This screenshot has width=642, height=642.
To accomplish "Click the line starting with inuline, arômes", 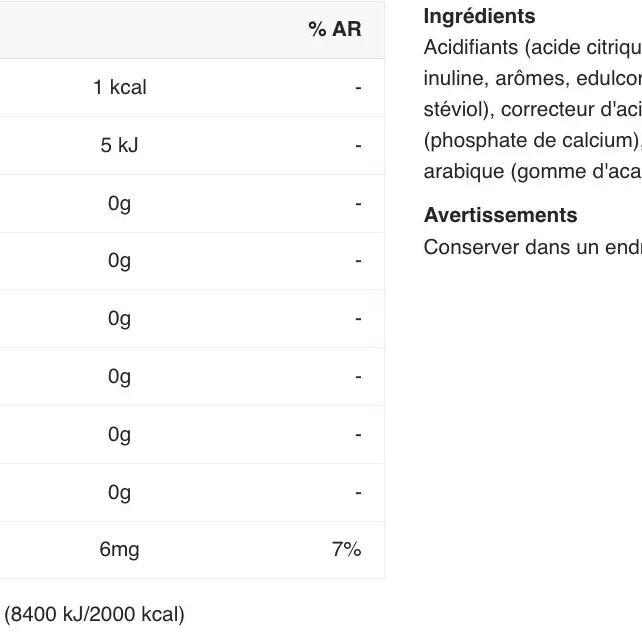I will 532,78.
